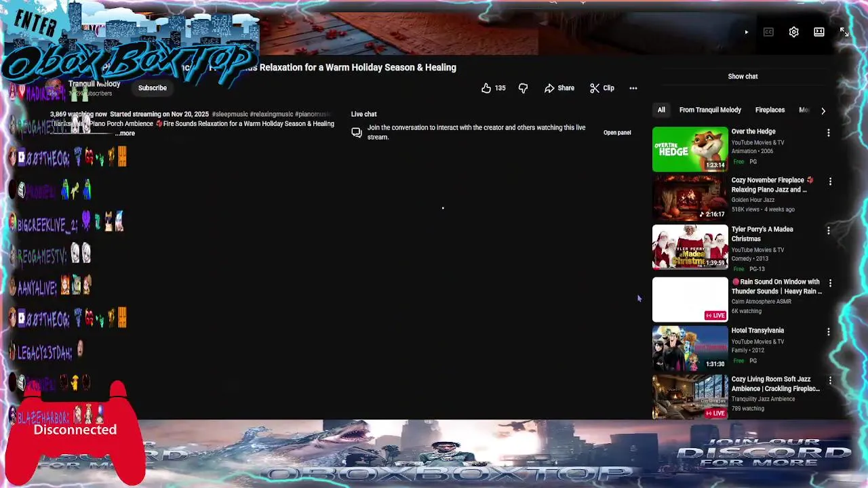868x488 pixels.
Task: Open options menu for Cozy Living Room Soft Jazz
Action: (830, 381)
